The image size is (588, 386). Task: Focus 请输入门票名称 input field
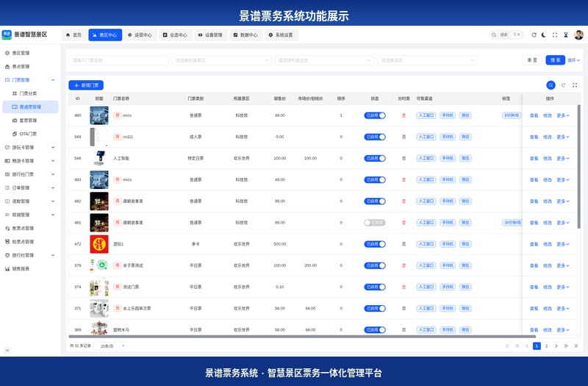tap(118, 60)
